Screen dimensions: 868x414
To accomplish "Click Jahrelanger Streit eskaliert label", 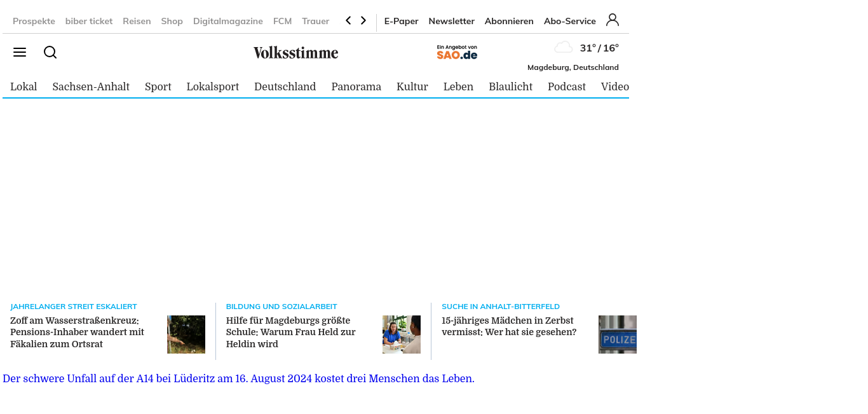I will (74, 307).
